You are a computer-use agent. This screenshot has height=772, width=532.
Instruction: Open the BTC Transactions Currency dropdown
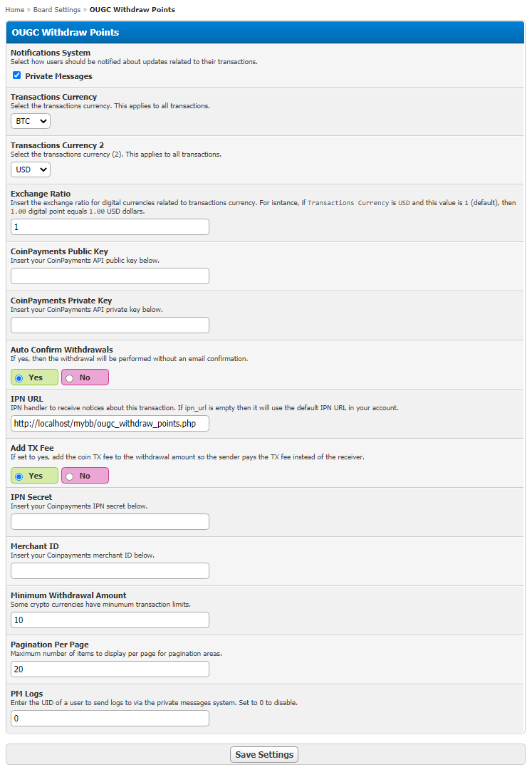point(31,121)
